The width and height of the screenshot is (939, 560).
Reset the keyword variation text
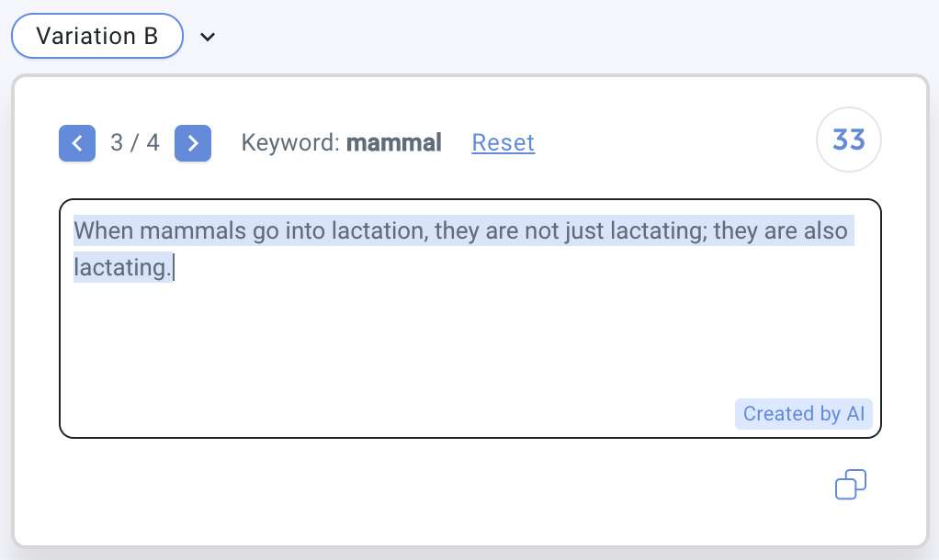click(x=503, y=142)
